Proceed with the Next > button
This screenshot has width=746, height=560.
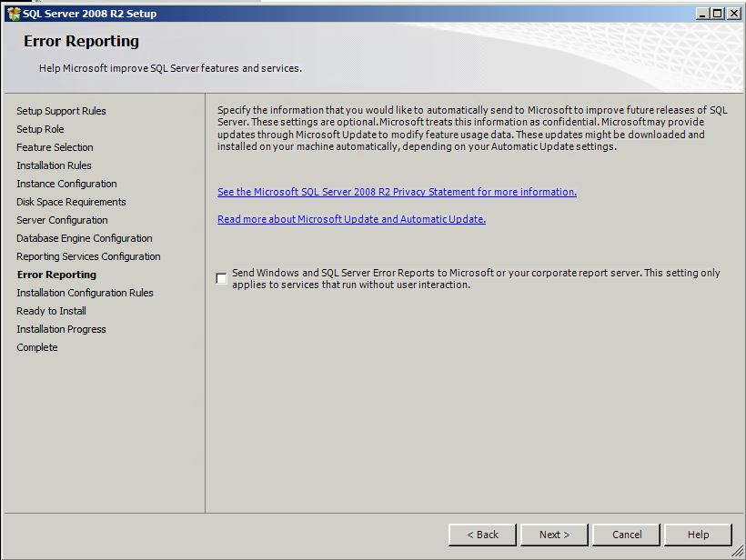coord(554,535)
